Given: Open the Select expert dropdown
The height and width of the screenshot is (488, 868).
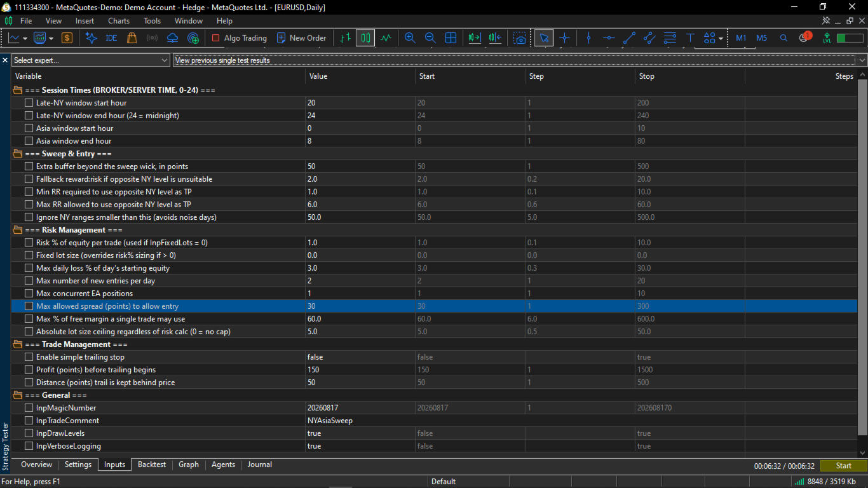Looking at the screenshot, I should [91, 60].
